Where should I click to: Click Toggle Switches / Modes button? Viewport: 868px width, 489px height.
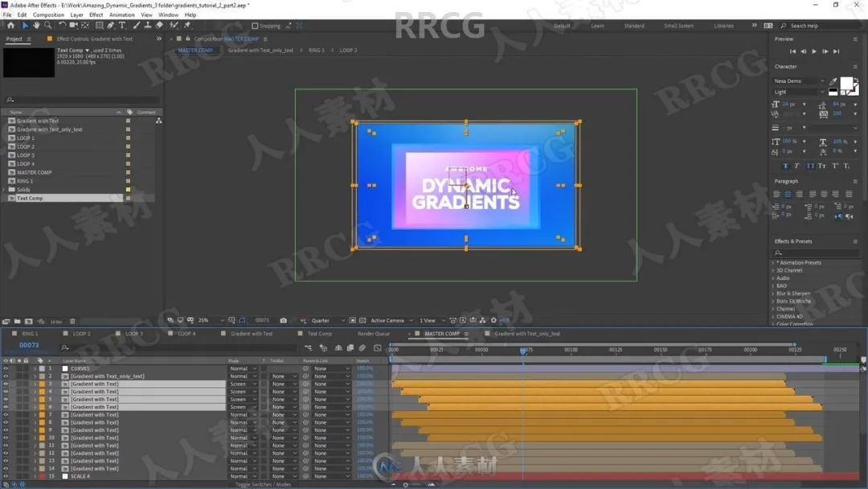coord(263,484)
